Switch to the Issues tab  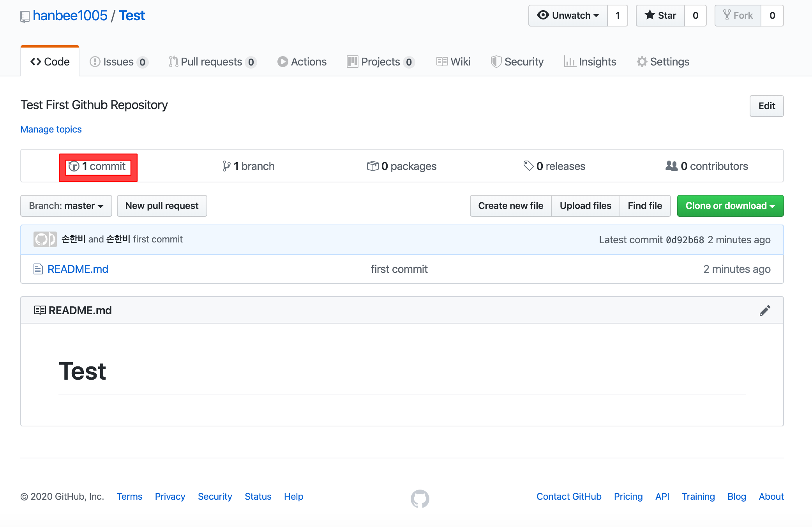118,62
